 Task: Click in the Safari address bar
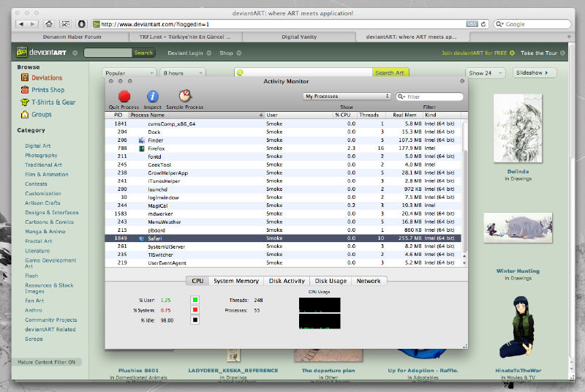284,24
